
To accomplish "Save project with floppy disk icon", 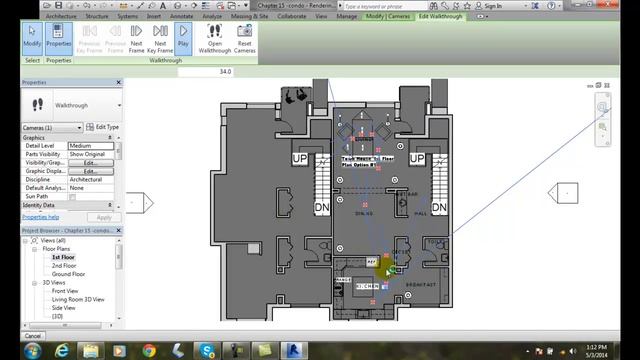I will 59,6.
